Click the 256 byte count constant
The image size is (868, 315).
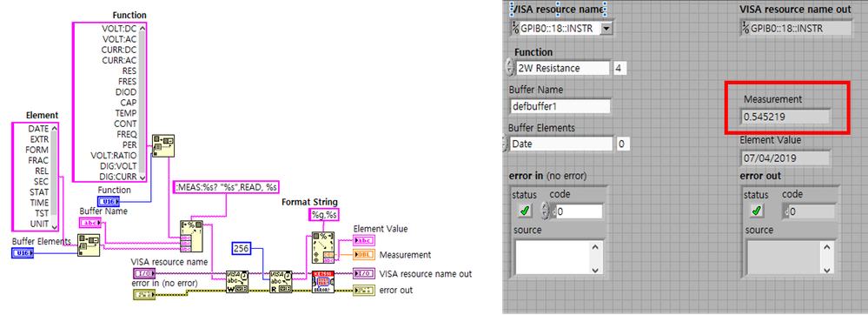[242, 248]
